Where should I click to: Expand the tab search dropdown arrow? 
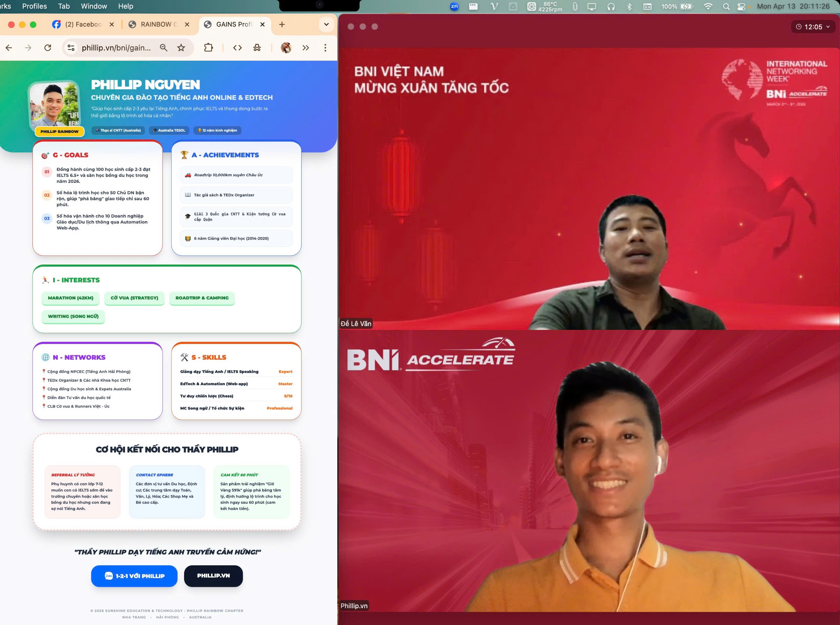(x=326, y=25)
